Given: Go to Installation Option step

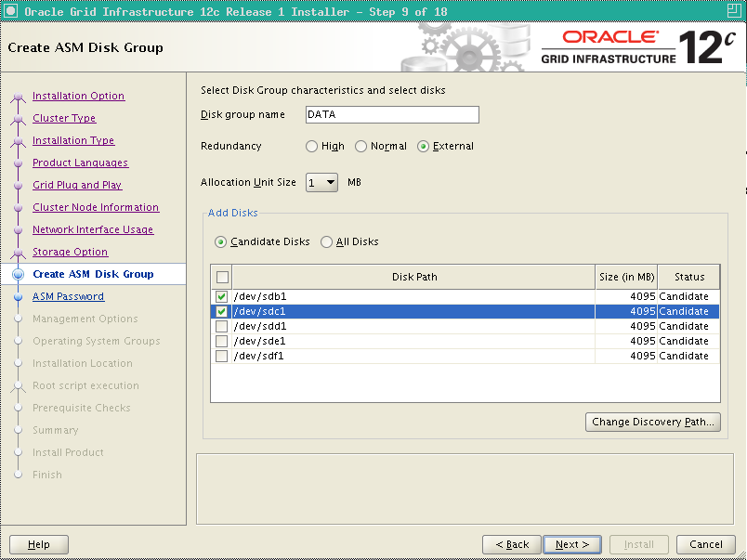Looking at the screenshot, I should [79, 96].
